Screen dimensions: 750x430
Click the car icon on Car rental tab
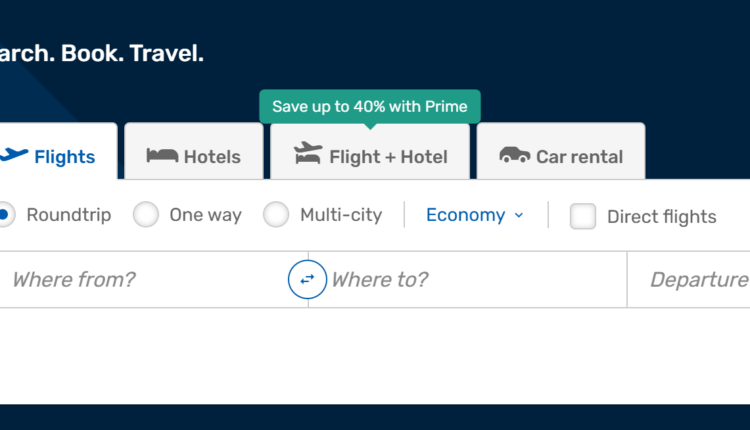[515, 155]
